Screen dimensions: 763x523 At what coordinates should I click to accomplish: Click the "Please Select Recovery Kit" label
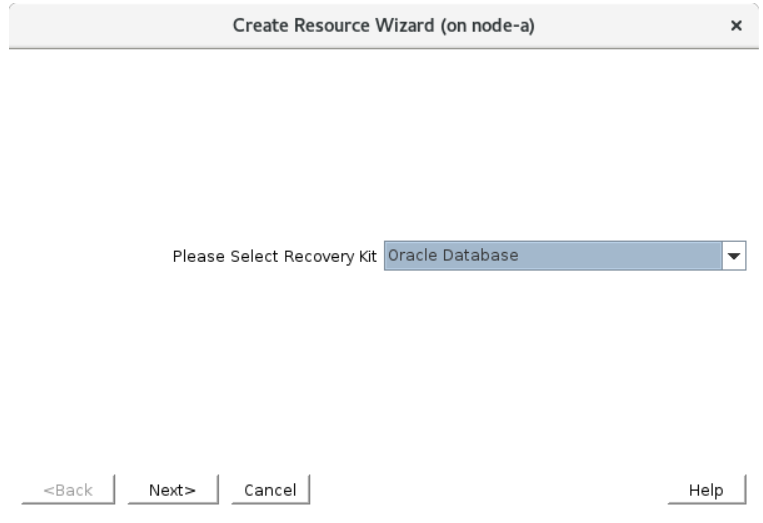pos(275,256)
